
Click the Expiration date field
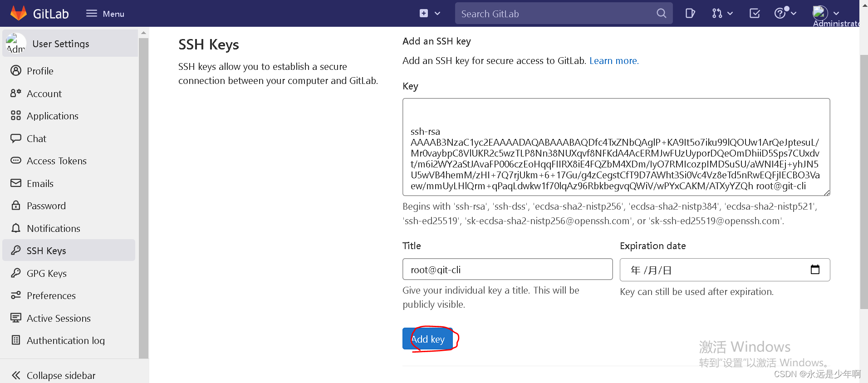tap(725, 270)
